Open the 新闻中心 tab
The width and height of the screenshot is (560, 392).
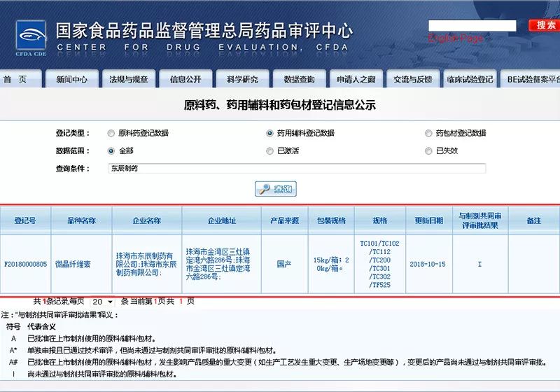72,79
